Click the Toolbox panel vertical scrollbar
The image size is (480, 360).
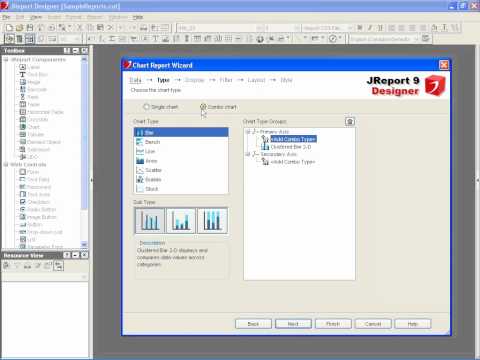click(84, 152)
